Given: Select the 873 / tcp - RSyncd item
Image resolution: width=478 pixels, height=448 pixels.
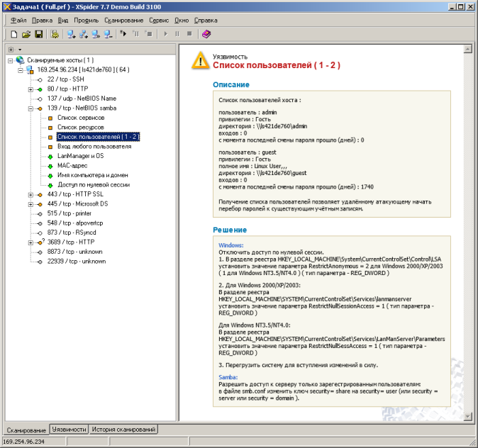Looking at the screenshot, I should pos(72,233).
